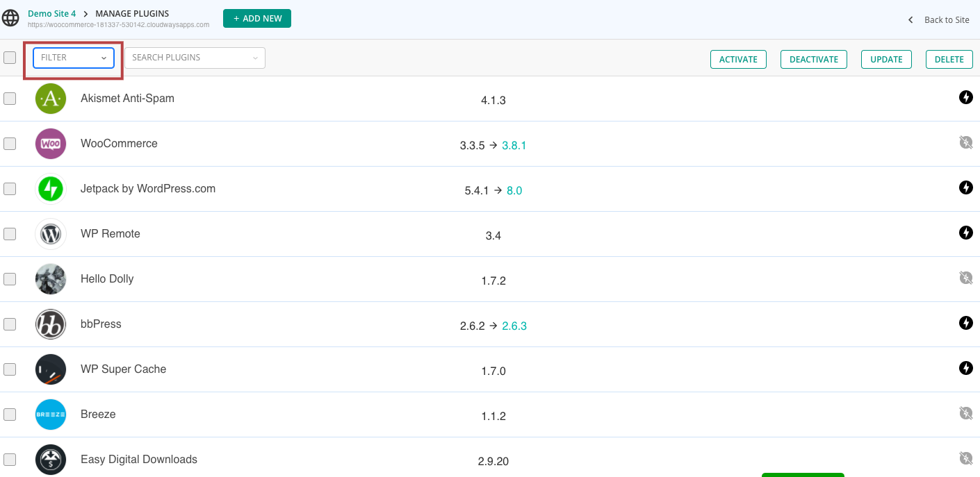
Task: Click the Jetpack plugin logo
Action: (51, 189)
